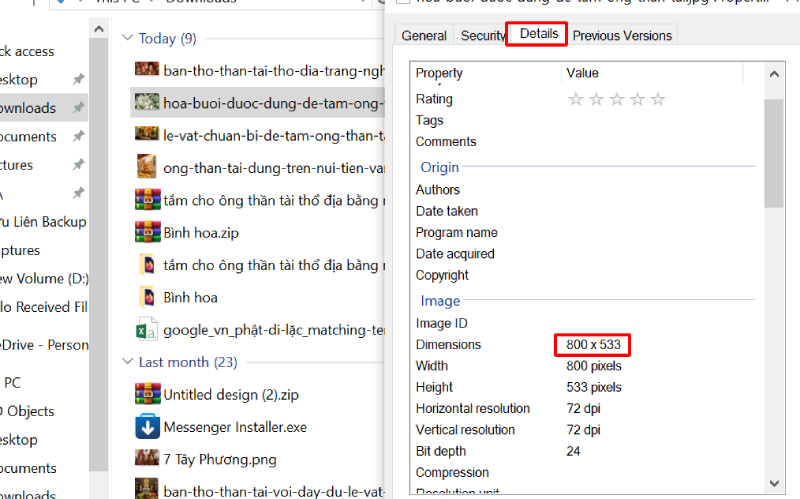Click the Untitled design (2).zip archive icon
This screenshot has width=800, height=499.
(148, 395)
